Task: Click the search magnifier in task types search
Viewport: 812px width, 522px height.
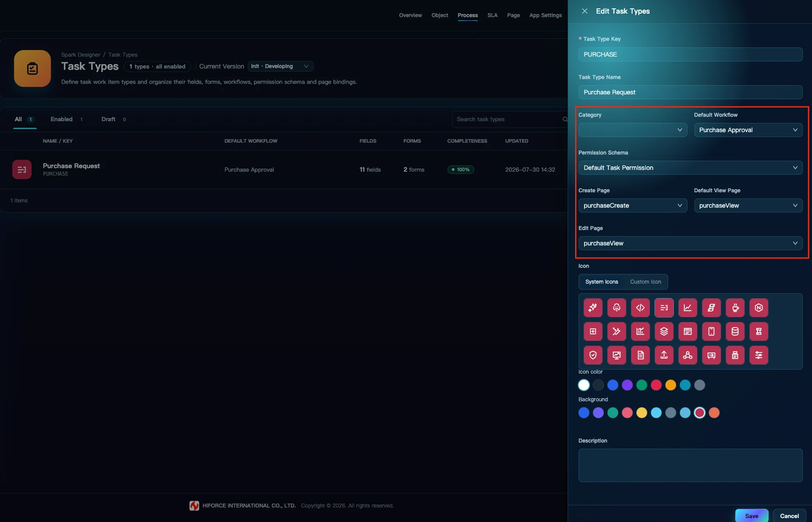Action: pyautogui.click(x=565, y=119)
